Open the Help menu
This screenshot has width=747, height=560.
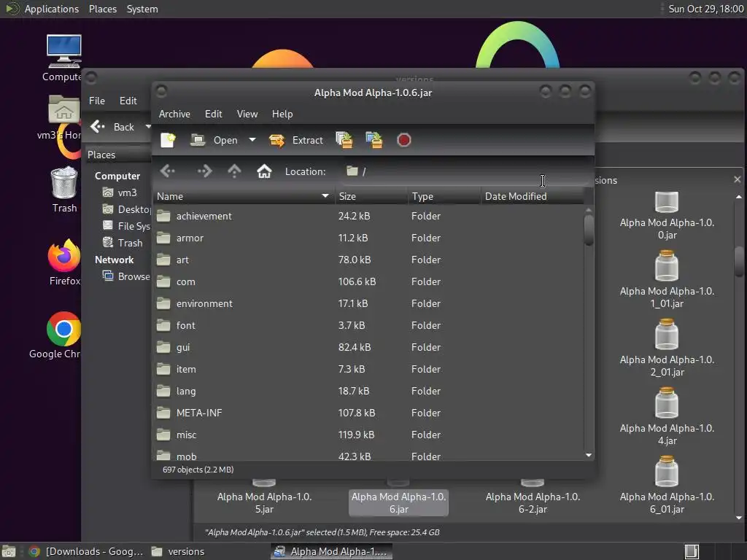tap(282, 114)
